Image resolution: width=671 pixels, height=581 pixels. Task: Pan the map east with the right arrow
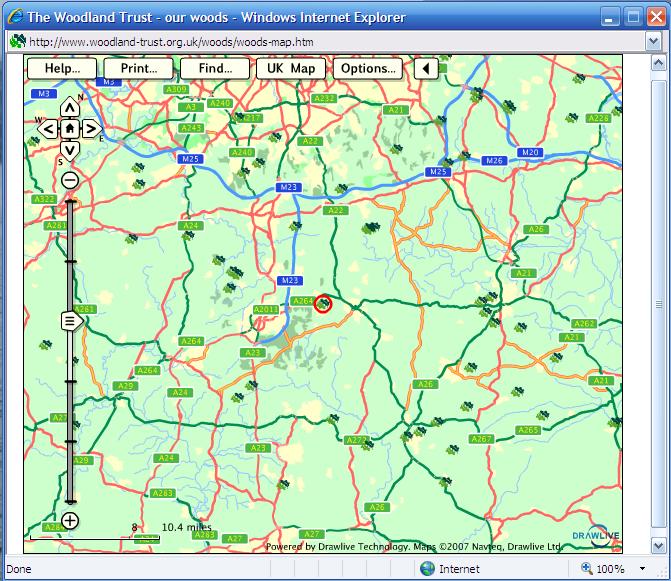tap(91, 128)
